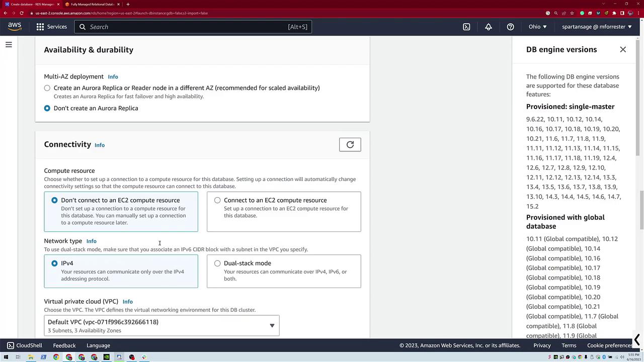
Task: Open the notifications bell
Action: point(489,27)
